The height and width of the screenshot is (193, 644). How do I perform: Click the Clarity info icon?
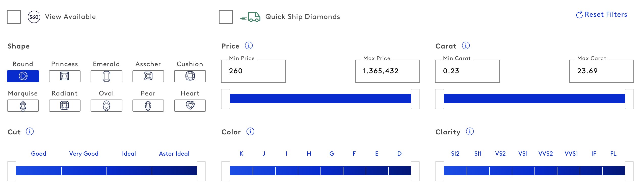[470, 132]
